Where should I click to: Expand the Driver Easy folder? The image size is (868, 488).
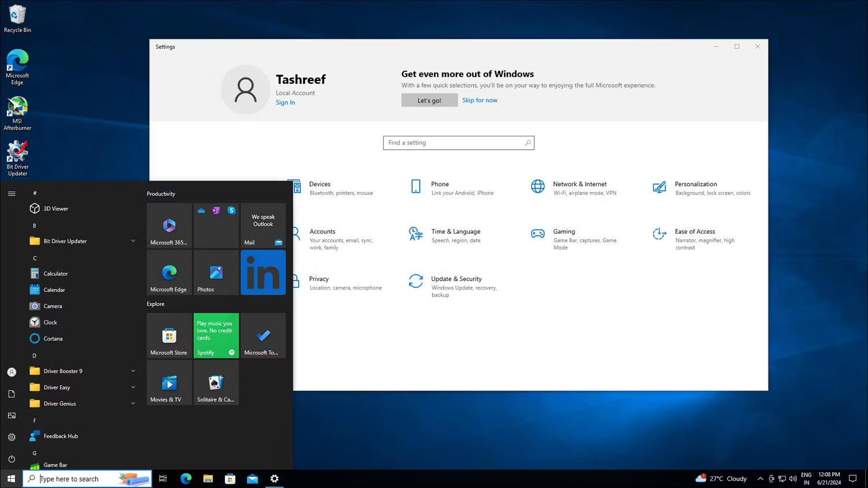(133, 387)
